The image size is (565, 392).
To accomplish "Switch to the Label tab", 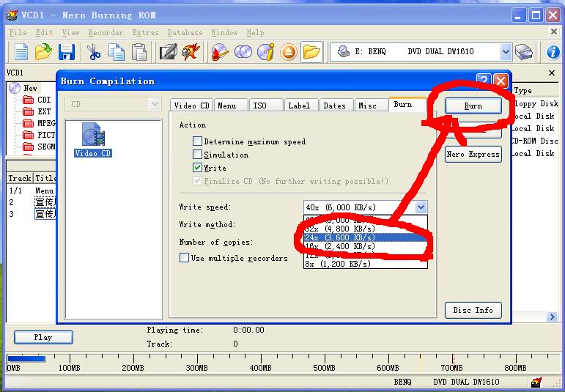I will pos(301,106).
